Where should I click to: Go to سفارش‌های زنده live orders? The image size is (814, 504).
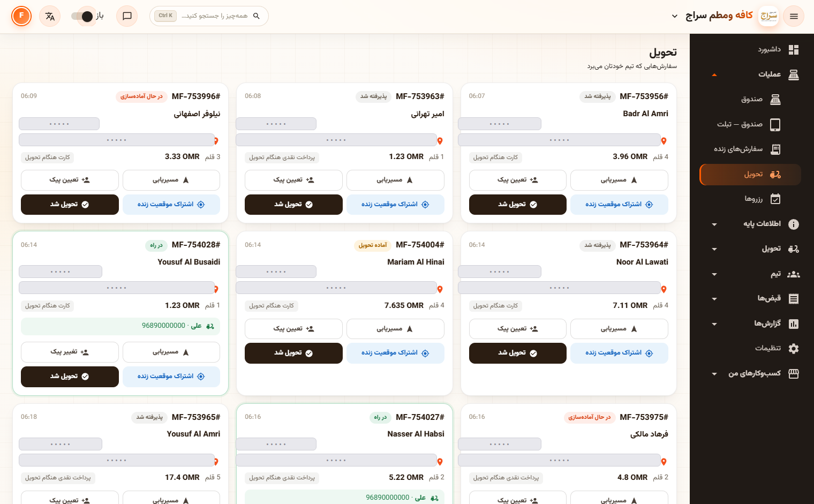750,149
